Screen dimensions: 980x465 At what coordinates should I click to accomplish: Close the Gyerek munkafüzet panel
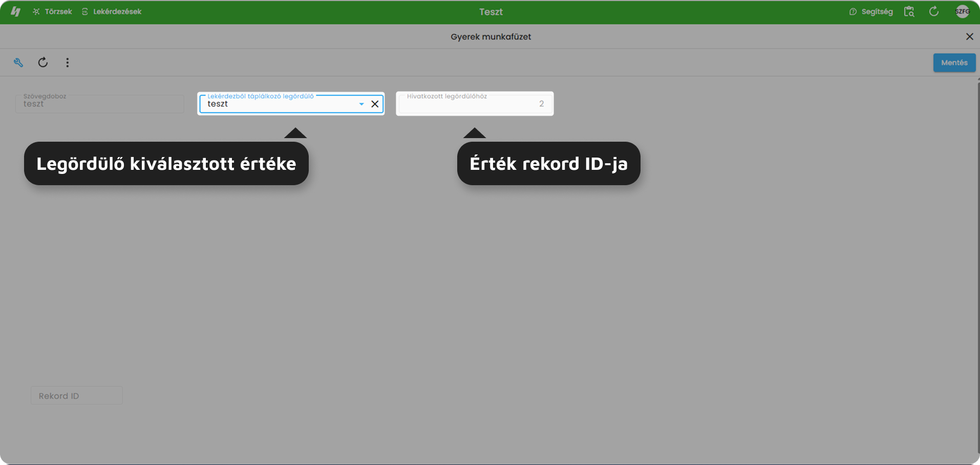(969, 36)
